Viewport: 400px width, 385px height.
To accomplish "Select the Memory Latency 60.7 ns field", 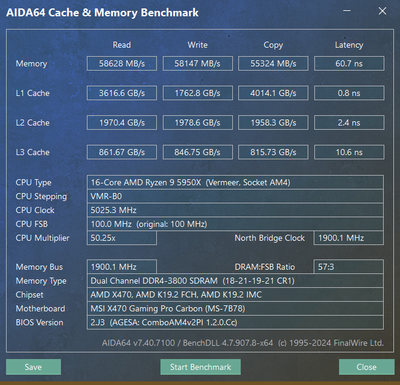I will pos(349,64).
